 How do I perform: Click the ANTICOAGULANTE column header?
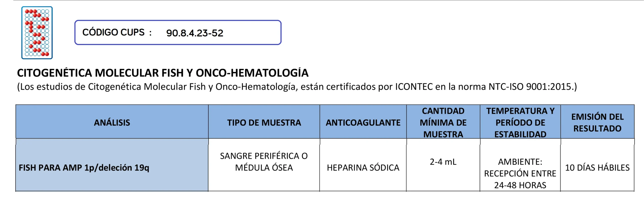click(363, 123)
